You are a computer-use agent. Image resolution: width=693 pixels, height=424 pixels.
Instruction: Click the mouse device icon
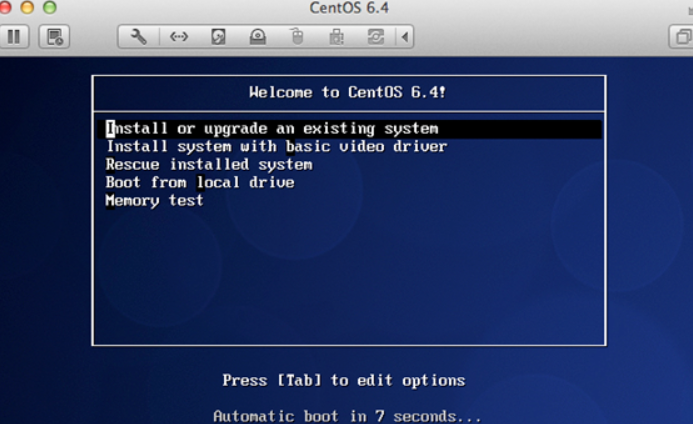point(297,37)
